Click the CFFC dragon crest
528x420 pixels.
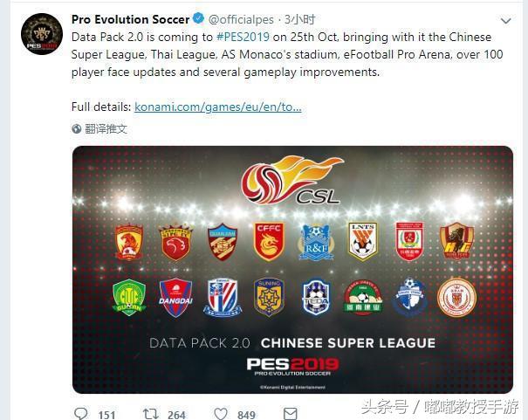coord(269,242)
